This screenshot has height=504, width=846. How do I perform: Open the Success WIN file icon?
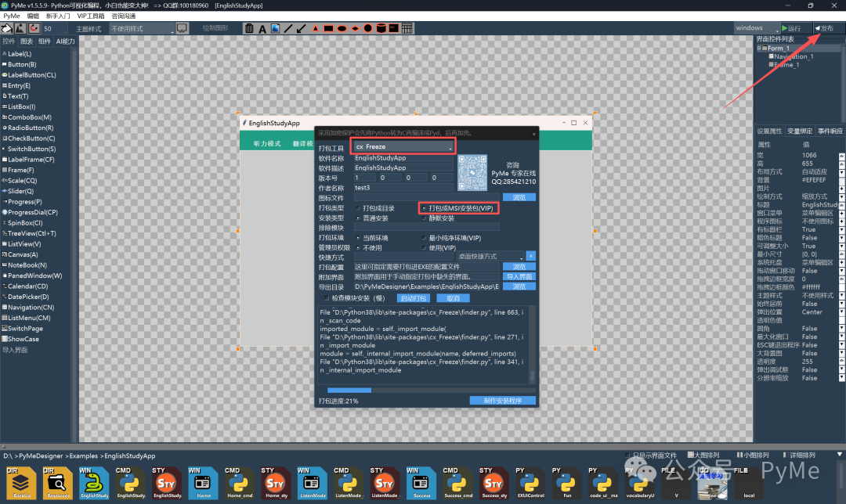(421, 483)
